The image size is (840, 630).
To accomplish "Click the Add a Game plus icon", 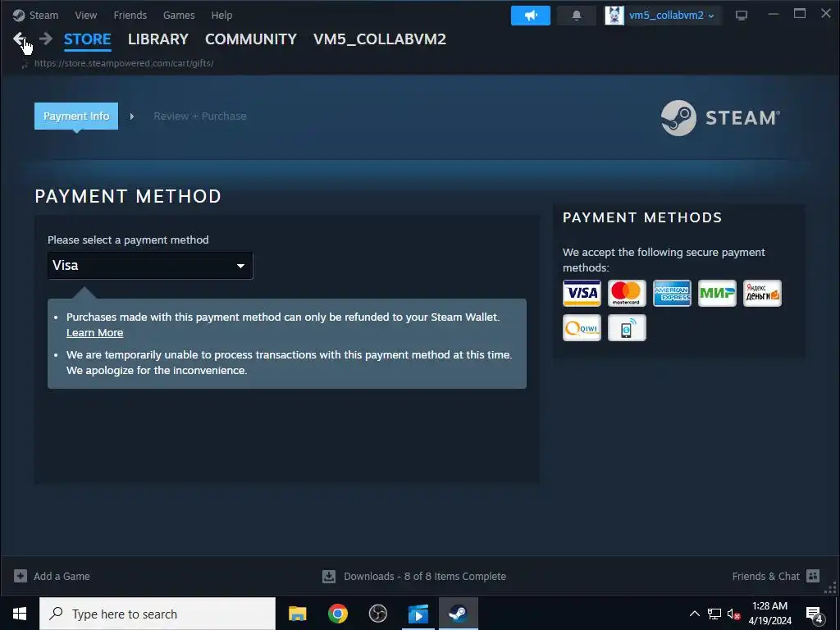I will pos(21,576).
